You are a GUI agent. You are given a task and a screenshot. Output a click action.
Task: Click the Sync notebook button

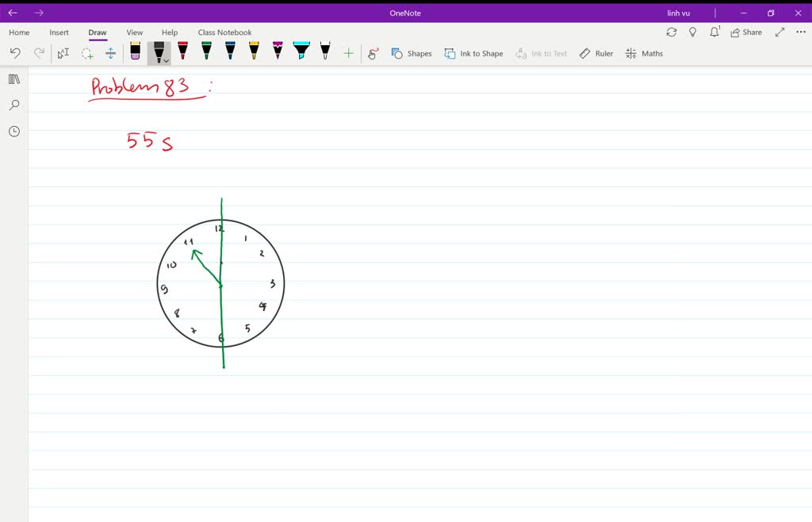click(x=672, y=32)
